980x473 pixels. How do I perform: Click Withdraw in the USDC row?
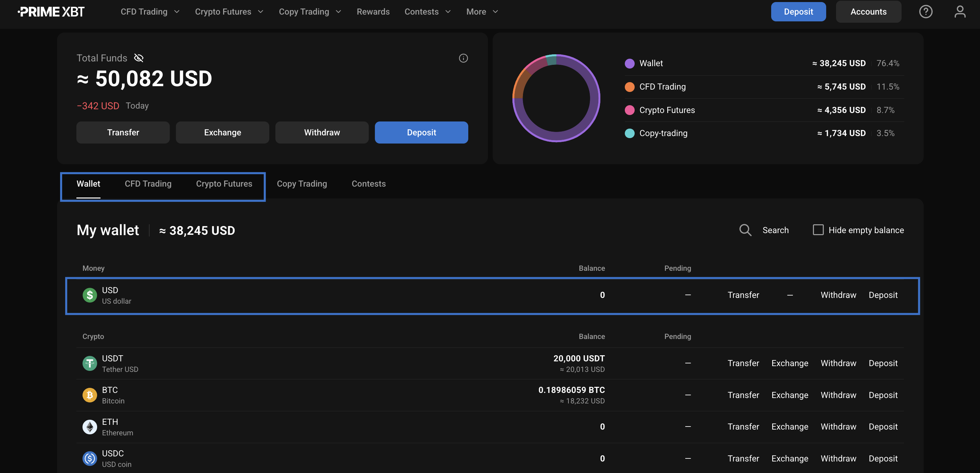(x=838, y=458)
